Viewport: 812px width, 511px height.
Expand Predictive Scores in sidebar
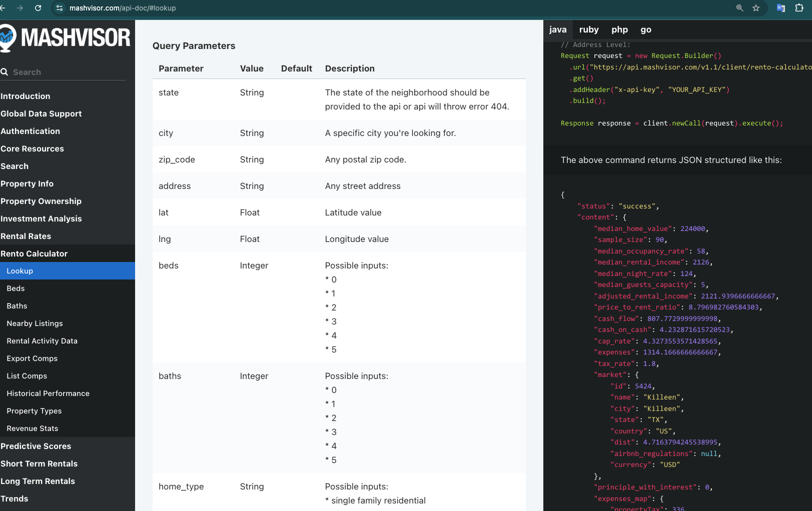(x=36, y=446)
